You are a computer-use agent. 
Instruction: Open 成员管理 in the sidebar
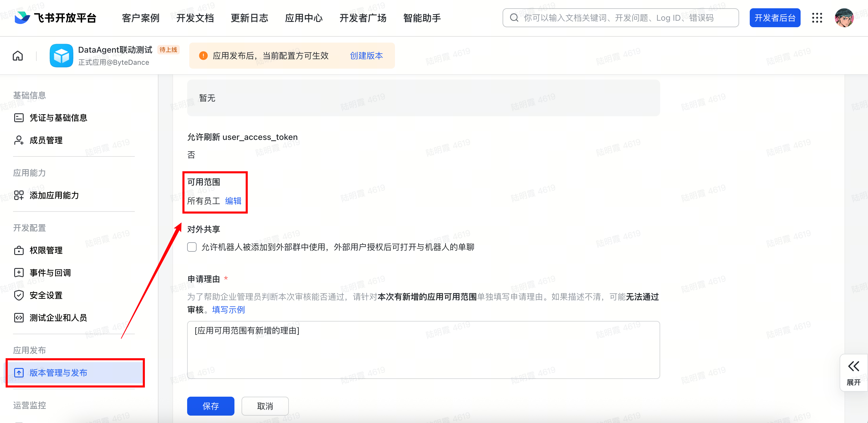(46, 140)
